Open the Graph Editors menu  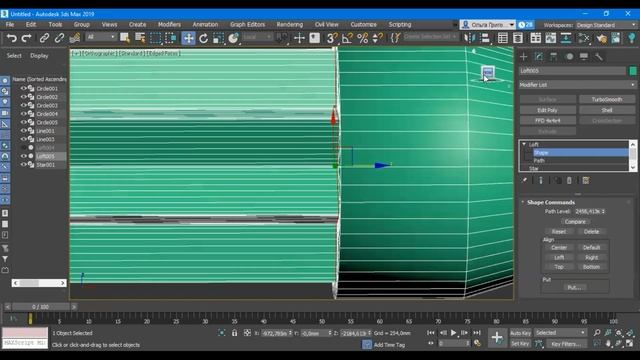coord(247,24)
